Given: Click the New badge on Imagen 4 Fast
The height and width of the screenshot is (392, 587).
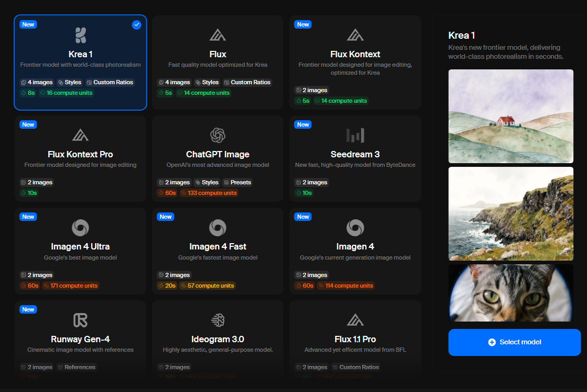Looking at the screenshot, I should 165,217.
